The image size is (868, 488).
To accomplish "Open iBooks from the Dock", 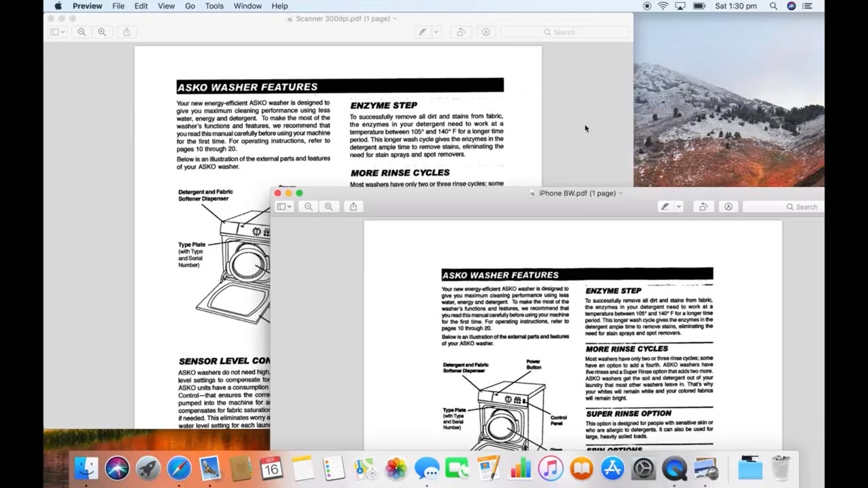I will click(x=582, y=468).
